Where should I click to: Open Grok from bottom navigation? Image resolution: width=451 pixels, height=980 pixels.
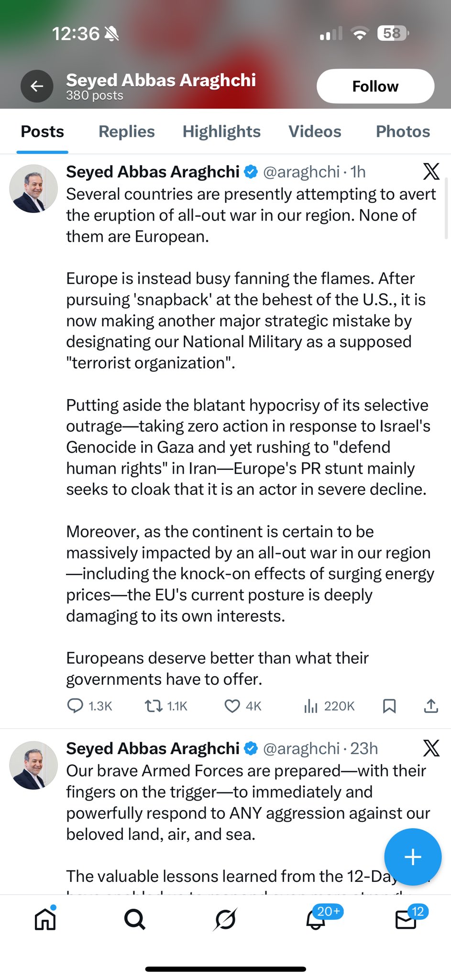(225, 919)
